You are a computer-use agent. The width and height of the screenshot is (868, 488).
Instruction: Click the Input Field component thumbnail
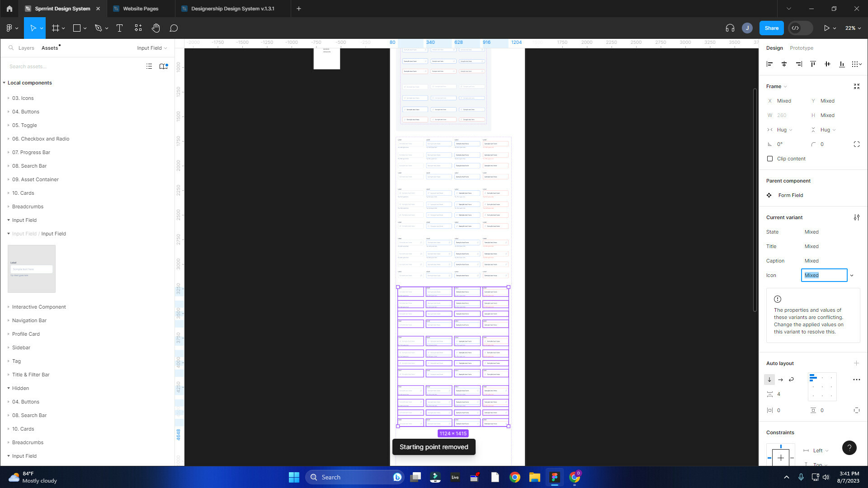click(32, 269)
